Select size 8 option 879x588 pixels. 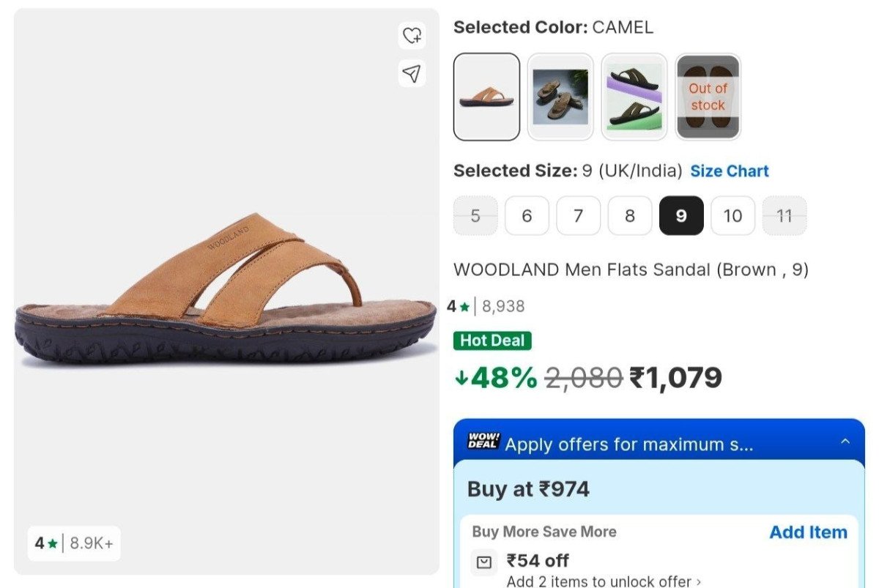pyautogui.click(x=630, y=216)
